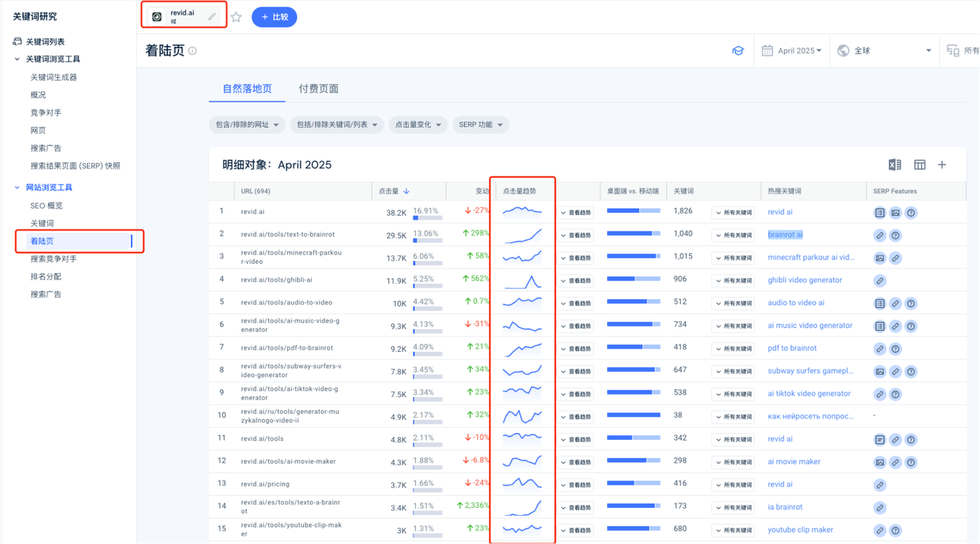Click link SERP icon in minecraft-parkour-video row
Viewport: 980px width, 544px height.
895,258
